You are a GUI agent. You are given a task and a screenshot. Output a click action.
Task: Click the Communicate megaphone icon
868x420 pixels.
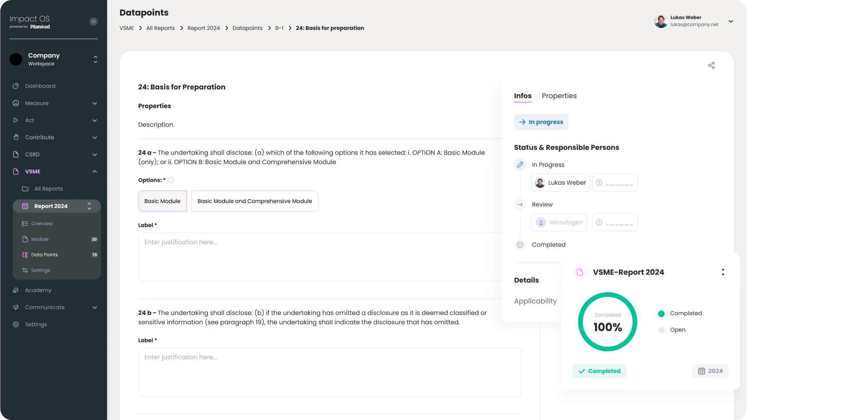tap(16, 307)
